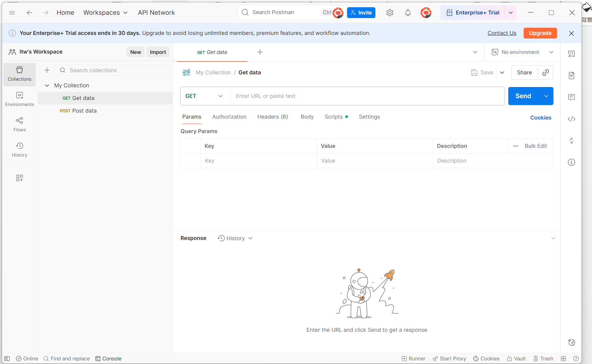Switch to Body tab
The width and height of the screenshot is (592, 364).
click(307, 117)
